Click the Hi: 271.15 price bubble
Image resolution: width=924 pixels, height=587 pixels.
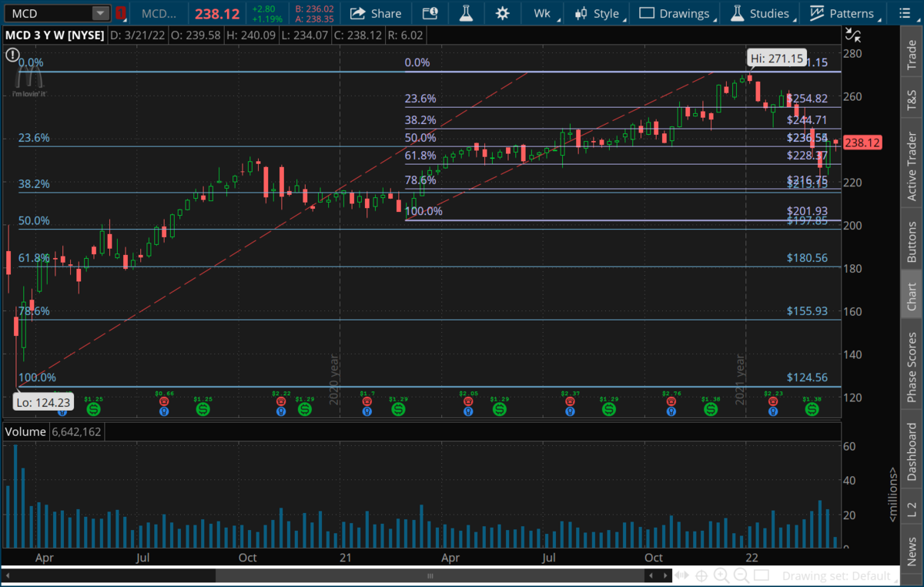[x=775, y=59]
